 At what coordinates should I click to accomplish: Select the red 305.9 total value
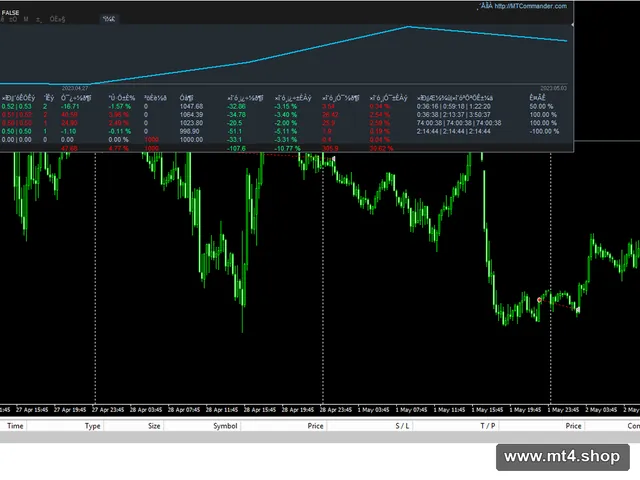pyautogui.click(x=330, y=148)
